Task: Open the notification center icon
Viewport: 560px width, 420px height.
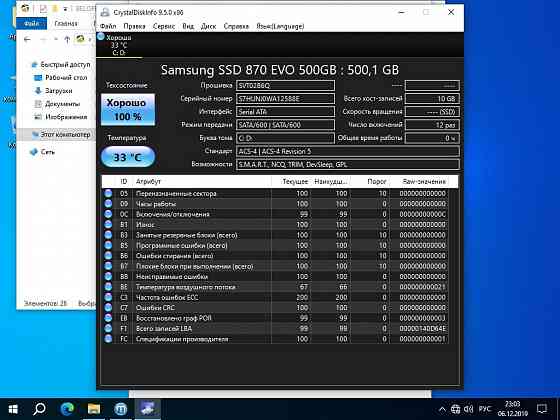Action: (x=542, y=409)
